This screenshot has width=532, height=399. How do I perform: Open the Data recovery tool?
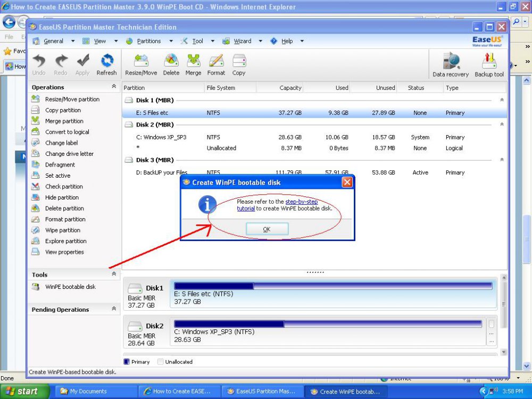pyautogui.click(x=451, y=65)
